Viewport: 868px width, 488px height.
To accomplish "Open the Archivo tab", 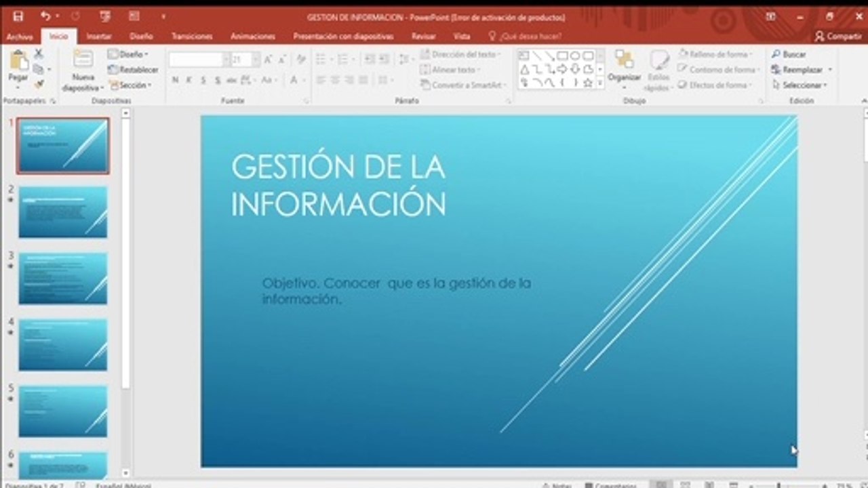I will point(20,37).
